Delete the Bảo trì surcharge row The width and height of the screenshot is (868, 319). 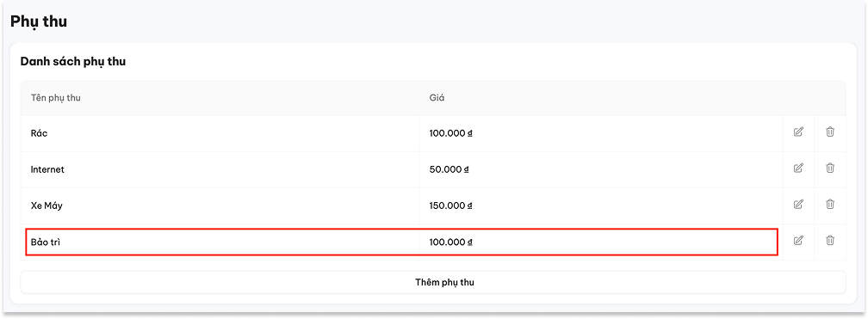pyautogui.click(x=830, y=241)
